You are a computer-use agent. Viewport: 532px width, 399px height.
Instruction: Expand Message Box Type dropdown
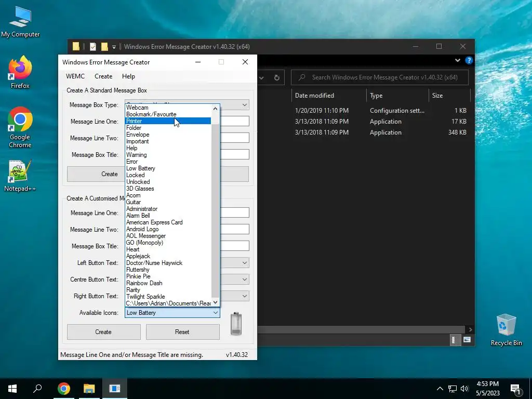(244, 105)
